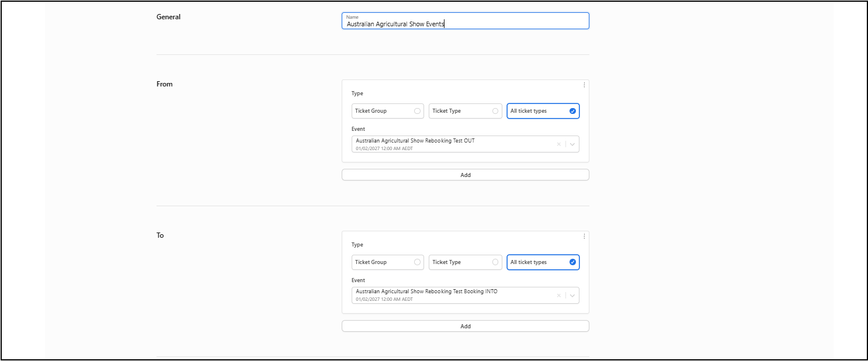Open the From section three-dot menu
The width and height of the screenshot is (868, 361).
[584, 85]
